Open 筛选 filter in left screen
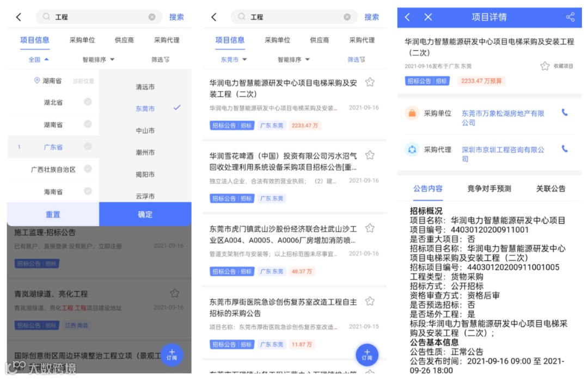Viewport: 588px width, 379px height. tap(160, 60)
